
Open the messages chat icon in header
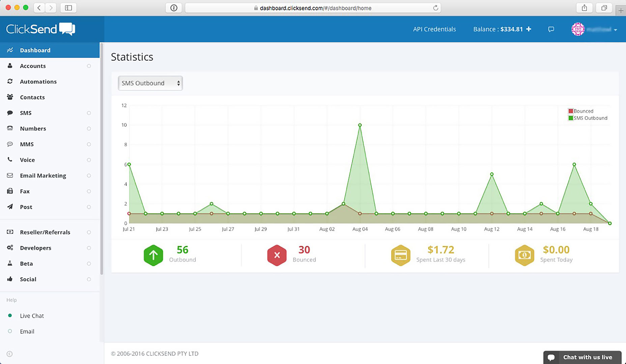click(x=551, y=29)
